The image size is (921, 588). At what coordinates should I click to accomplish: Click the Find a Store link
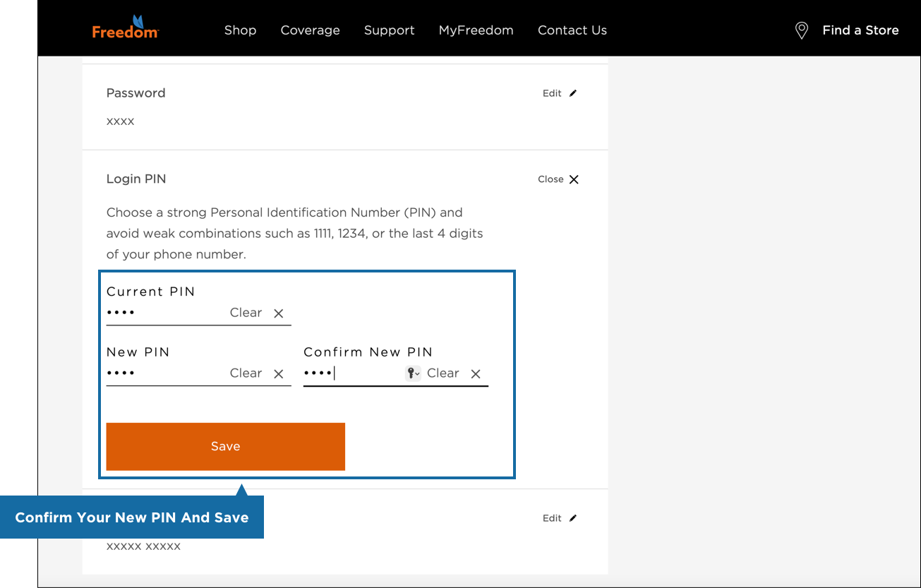(860, 30)
